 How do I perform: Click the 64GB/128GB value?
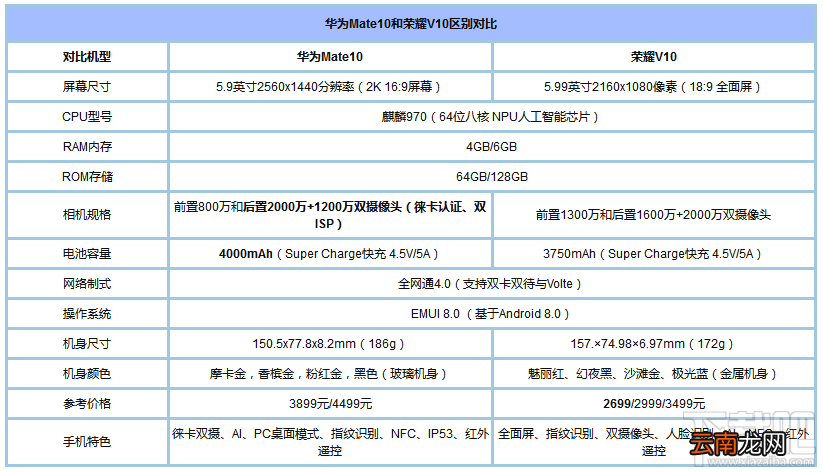coord(492,176)
